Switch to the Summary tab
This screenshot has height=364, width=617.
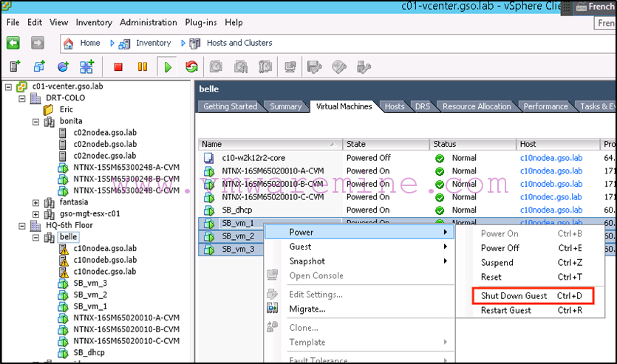tap(286, 106)
